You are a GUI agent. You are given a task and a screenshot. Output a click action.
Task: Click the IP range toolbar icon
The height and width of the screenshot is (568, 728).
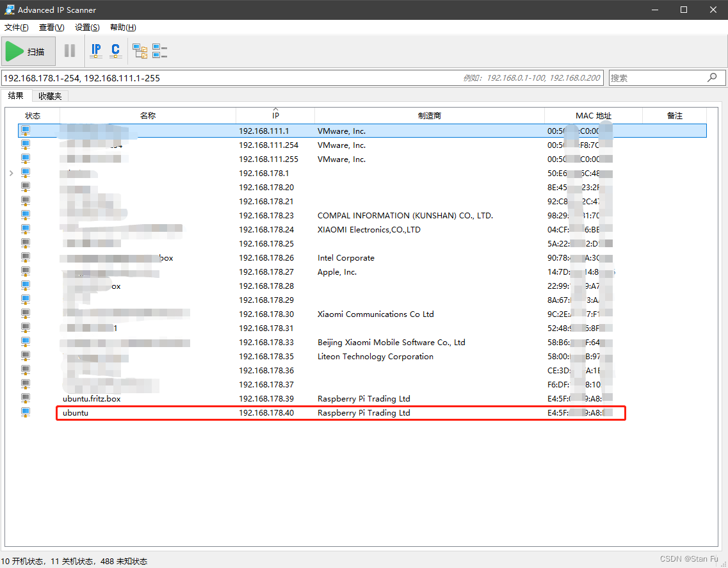click(x=96, y=51)
